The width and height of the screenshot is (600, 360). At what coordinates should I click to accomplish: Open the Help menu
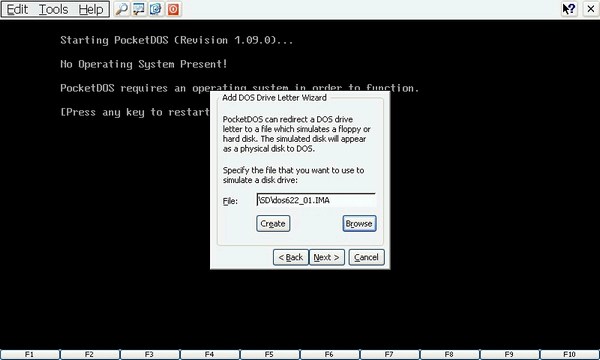tap(91, 9)
